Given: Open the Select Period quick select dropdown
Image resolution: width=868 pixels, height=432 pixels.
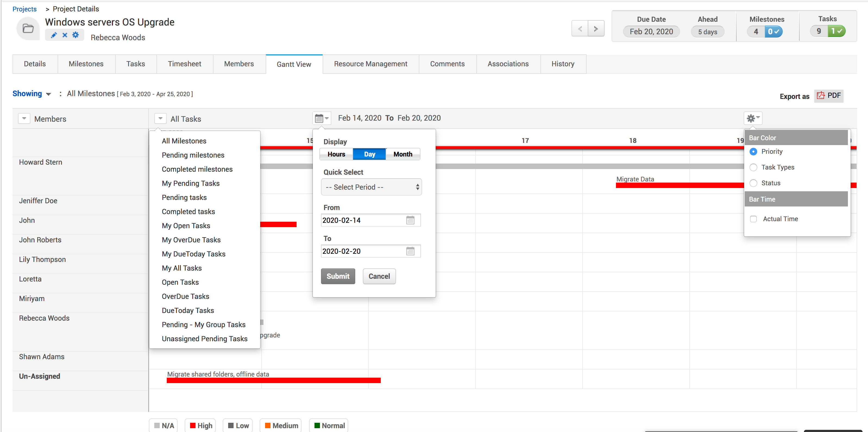Looking at the screenshot, I should (x=371, y=187).
